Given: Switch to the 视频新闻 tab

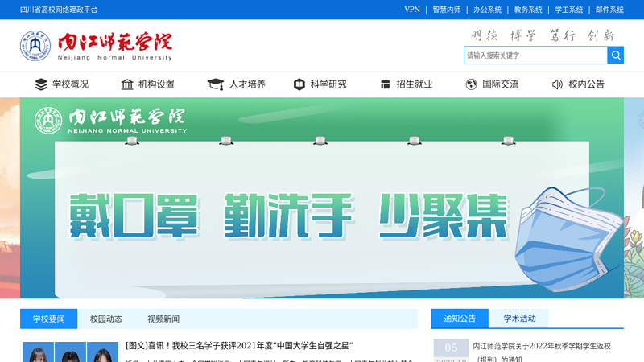Looking at the screenshot, I should [x=163, y=319].
